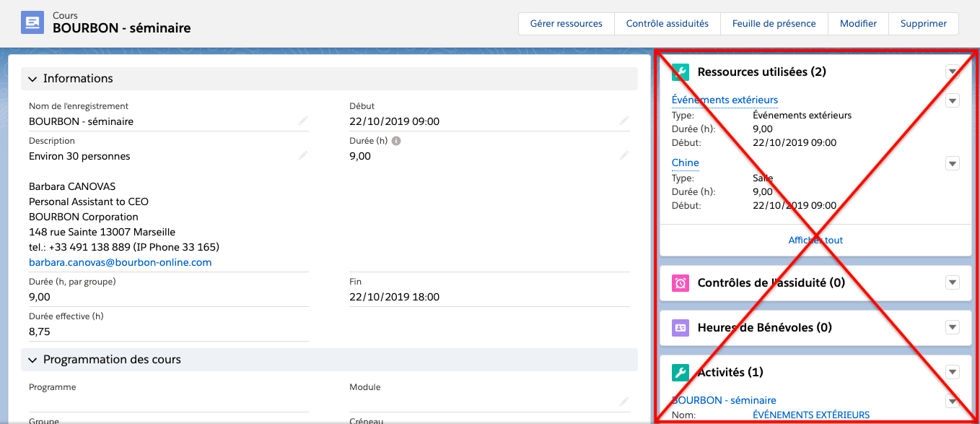Open the barbara.canovas@bourbon-online.com email link

pyautogui.click(x=121, y=262)
